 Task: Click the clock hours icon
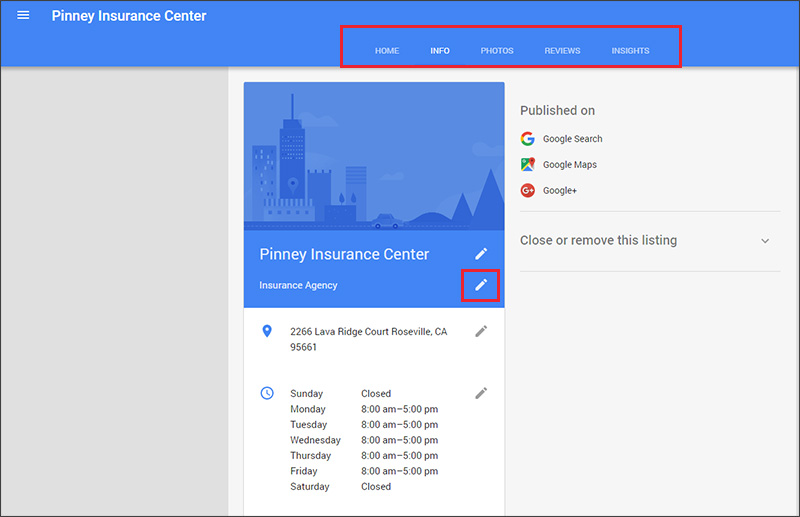267,393
